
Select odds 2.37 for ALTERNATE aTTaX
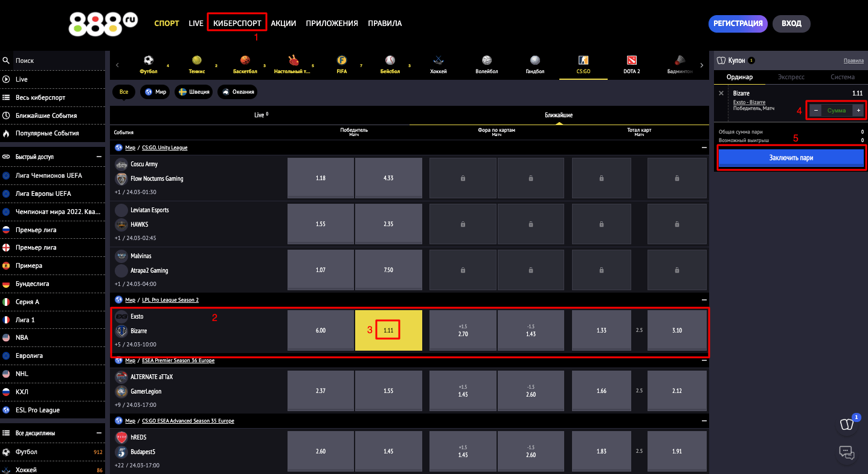(x=320, y=391)
